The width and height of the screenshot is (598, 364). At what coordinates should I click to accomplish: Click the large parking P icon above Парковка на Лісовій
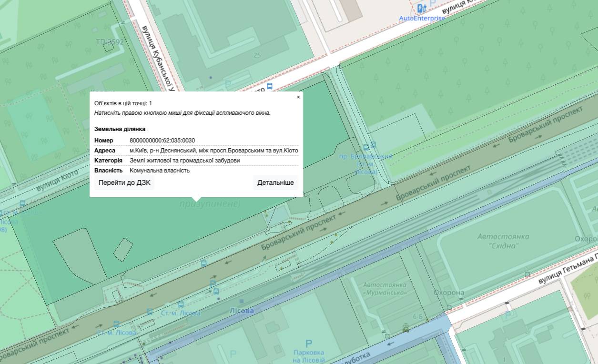(308, 344)
